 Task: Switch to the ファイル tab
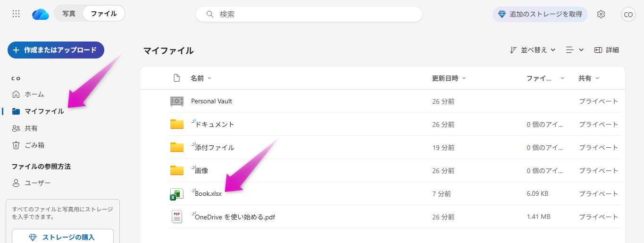tap(104, 14)
